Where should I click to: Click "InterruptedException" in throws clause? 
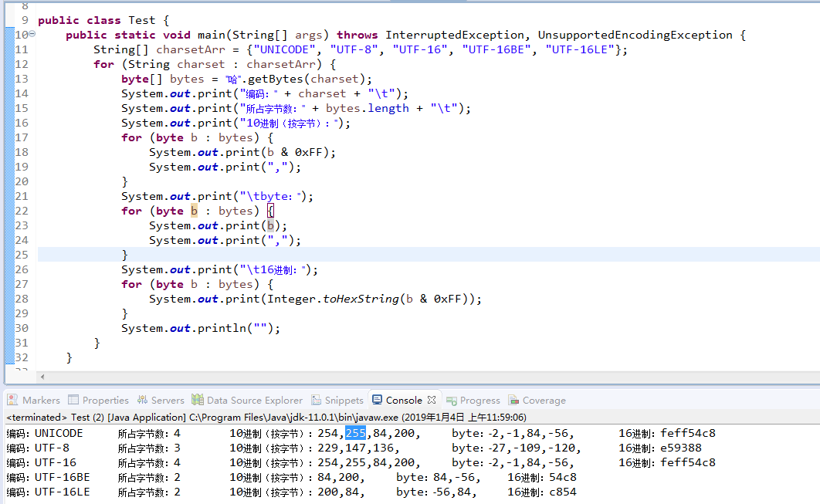click(x=455, y=35)
